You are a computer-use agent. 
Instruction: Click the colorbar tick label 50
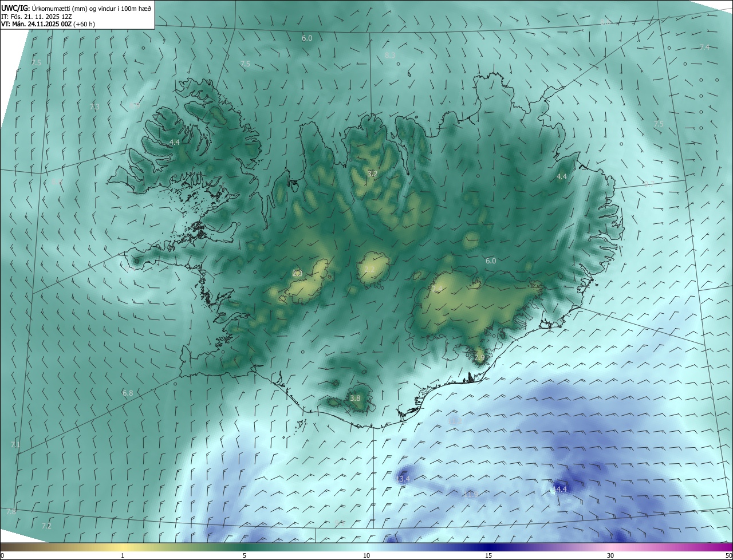pos(728,555)
